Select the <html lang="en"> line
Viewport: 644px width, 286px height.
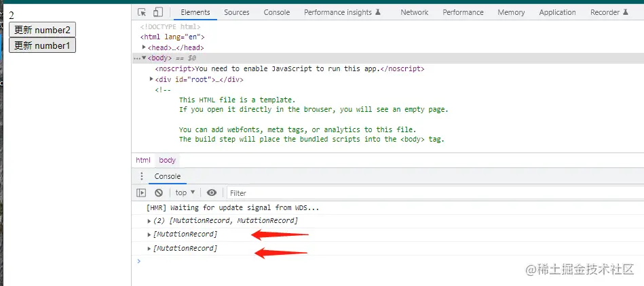point(172,37)
